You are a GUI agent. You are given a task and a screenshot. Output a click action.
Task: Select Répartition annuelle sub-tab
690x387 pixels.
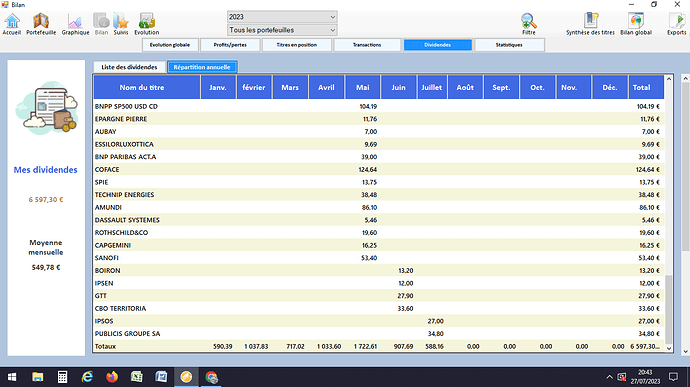pyautogui.click(x=202, y=67)
